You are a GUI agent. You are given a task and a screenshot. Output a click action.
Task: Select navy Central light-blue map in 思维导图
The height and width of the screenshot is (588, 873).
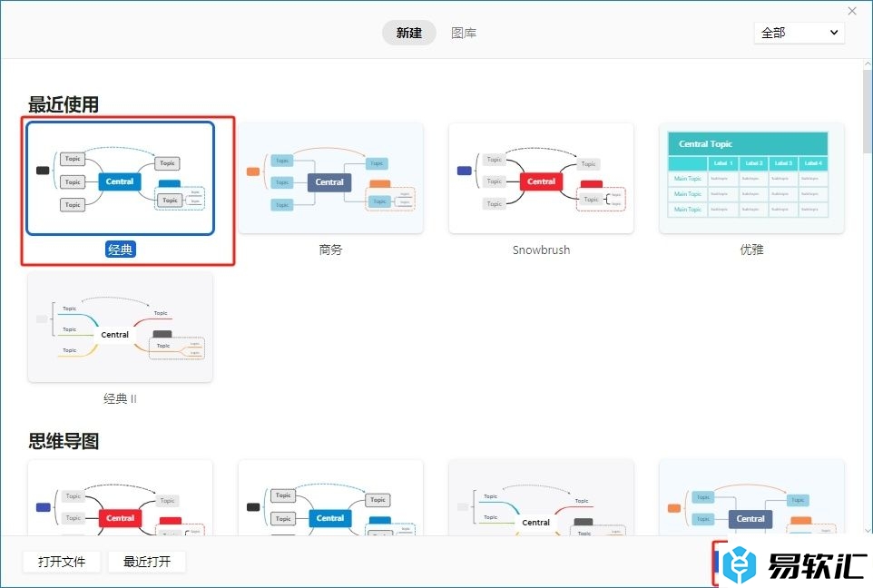751,498
